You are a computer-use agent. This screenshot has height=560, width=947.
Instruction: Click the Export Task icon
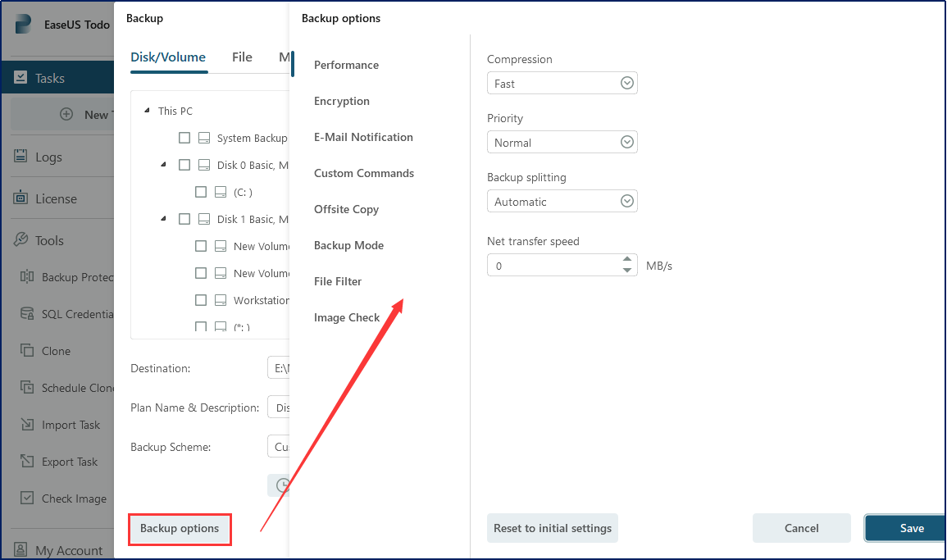pyautogui.click(x=27, y=462)
